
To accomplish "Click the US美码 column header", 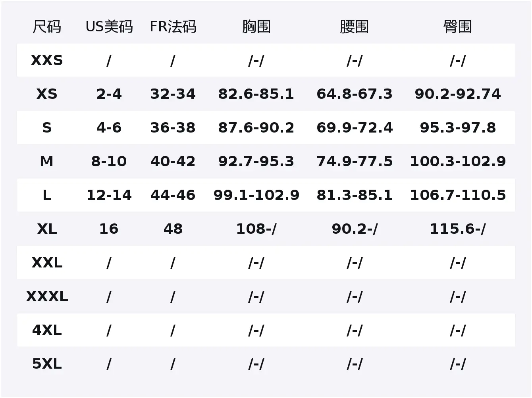I will (109, 27).
